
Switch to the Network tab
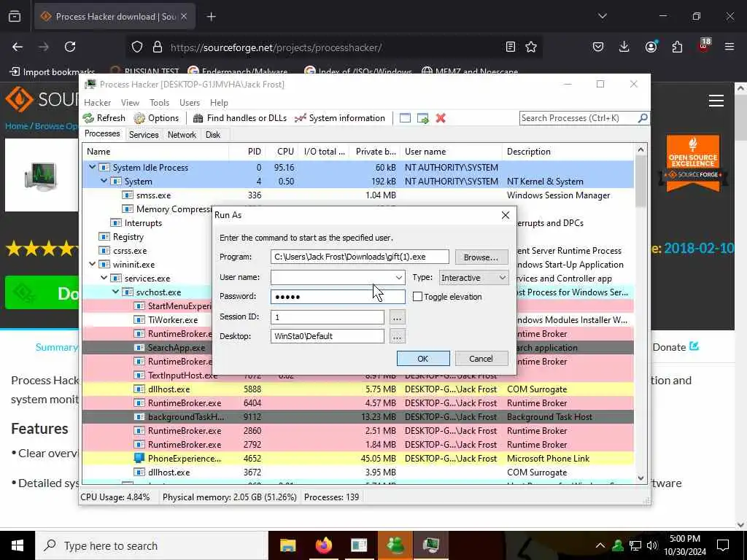point(182,135)
